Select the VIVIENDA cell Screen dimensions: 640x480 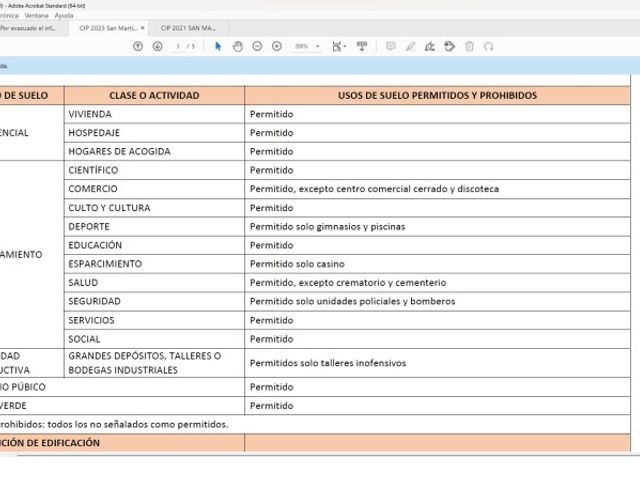[154, 114]
